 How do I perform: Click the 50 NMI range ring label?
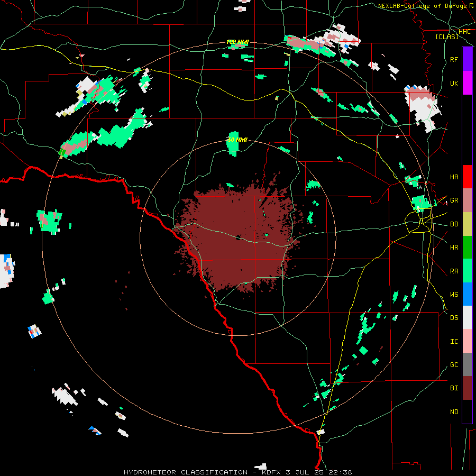237,140
